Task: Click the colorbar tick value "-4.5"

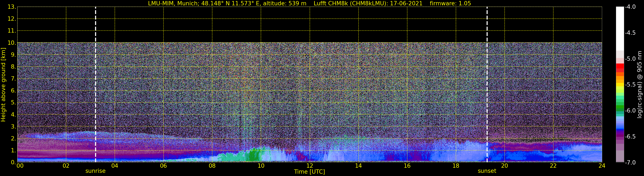Action: 630,33
